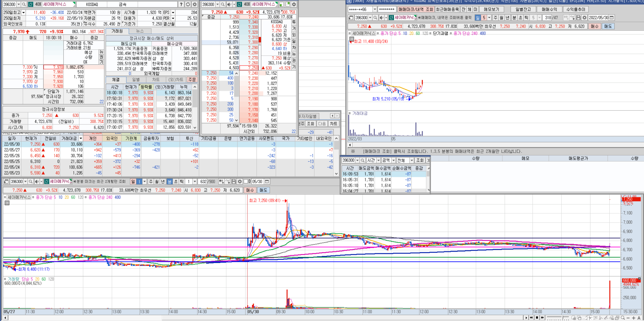
Task: Click the magnifier icon in order book window header
Action: pos(223,4)
